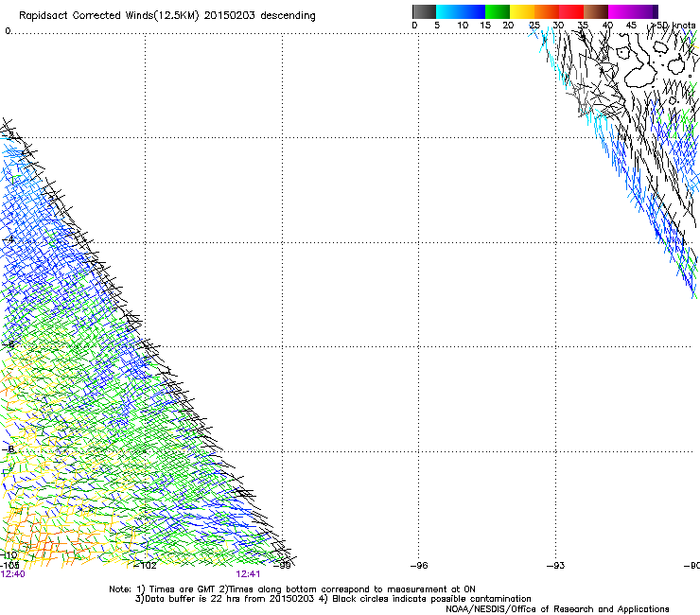Screen dimensions: 700x615
Task: Click the cyan-to-blue 5-15 knots legend gradient
Action: click(461, 11)
